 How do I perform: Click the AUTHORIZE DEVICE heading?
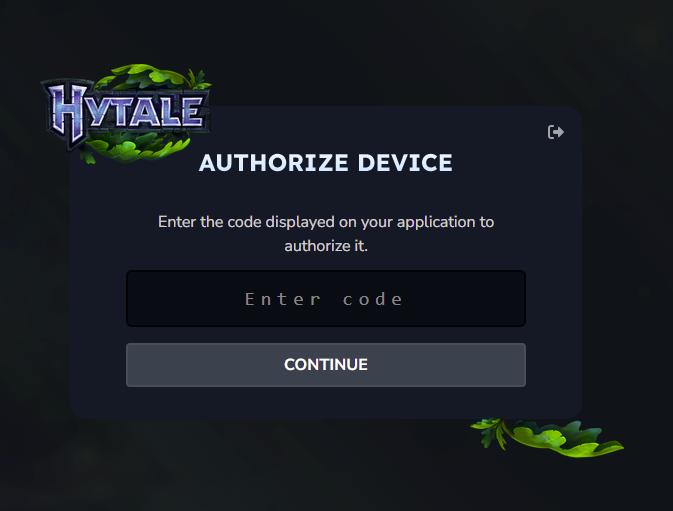326,163
